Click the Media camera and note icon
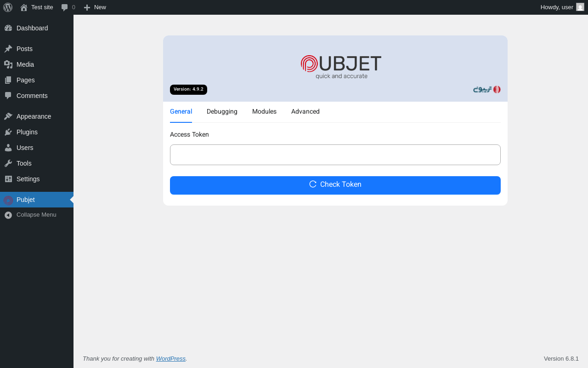This screenshot has width=588, height=368. pos(8,64)
